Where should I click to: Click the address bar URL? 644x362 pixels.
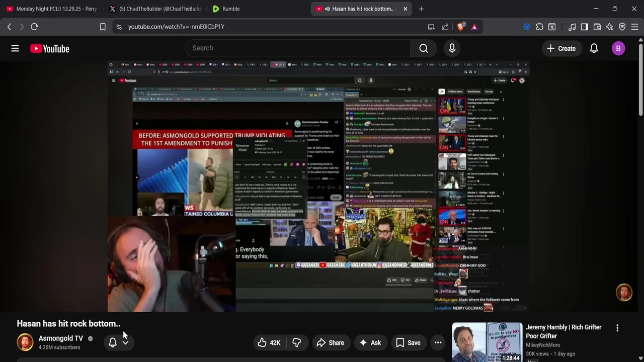tap(176, 27)
